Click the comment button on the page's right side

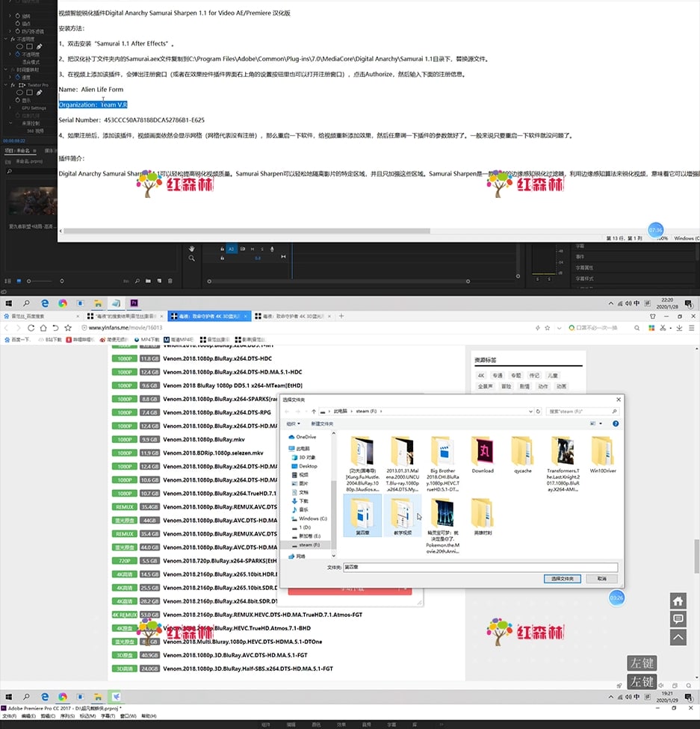pyautogui.click(x=678, y=618)
